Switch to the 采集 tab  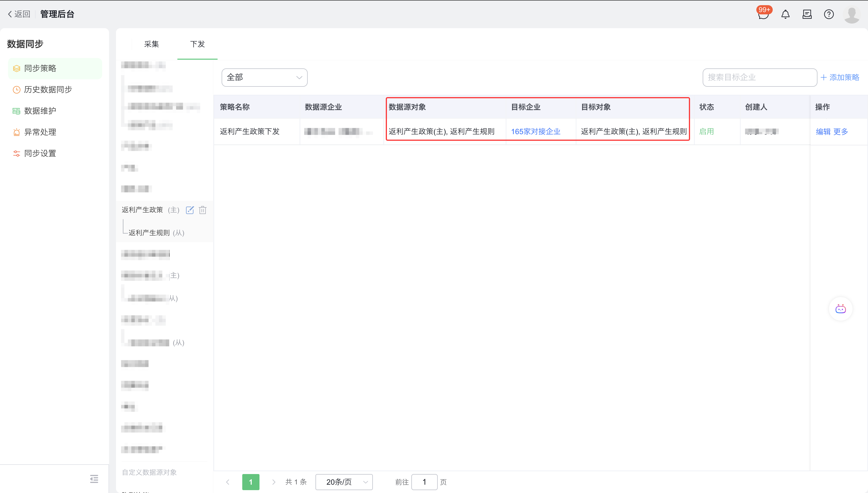[x=151, y=44]
